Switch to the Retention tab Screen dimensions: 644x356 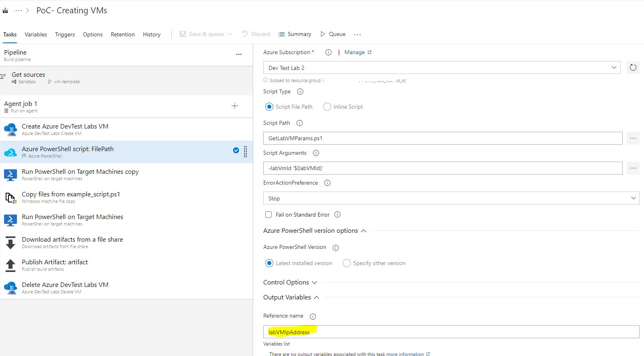coord(123,34)
